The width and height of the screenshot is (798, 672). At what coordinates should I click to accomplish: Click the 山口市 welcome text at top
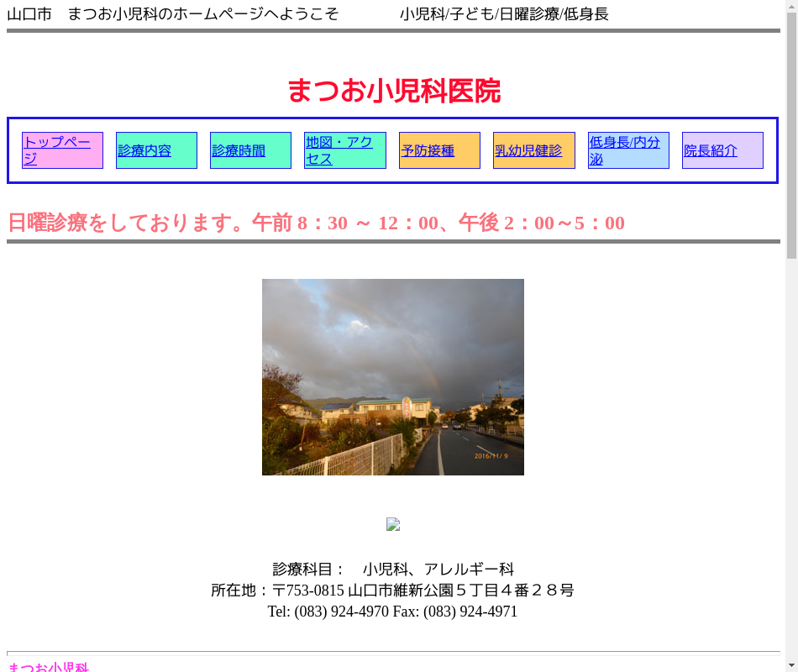click(x=173, y=14)
